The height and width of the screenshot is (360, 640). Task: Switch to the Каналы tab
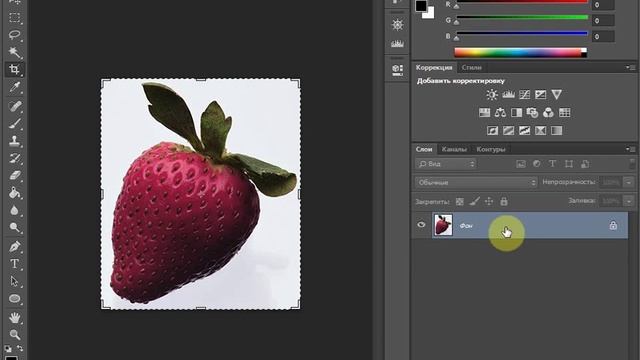(x=454, y=149)
